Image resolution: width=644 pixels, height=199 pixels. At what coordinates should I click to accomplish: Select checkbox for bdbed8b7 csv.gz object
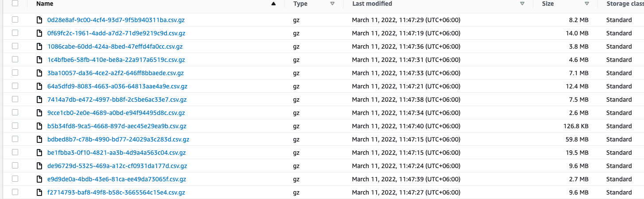(x=15, y=139)
